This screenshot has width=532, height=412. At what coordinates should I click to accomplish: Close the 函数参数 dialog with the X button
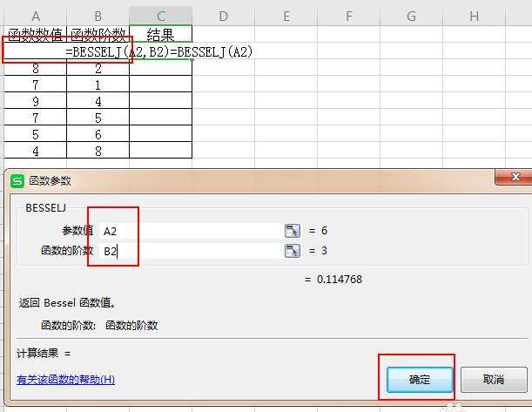(x=515, y=177)
